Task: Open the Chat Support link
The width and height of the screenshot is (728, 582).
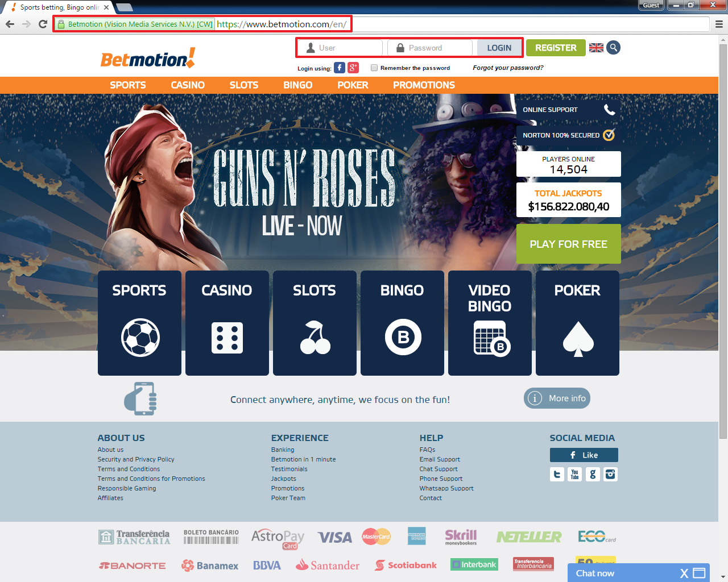Action: [x=439, y=469]
